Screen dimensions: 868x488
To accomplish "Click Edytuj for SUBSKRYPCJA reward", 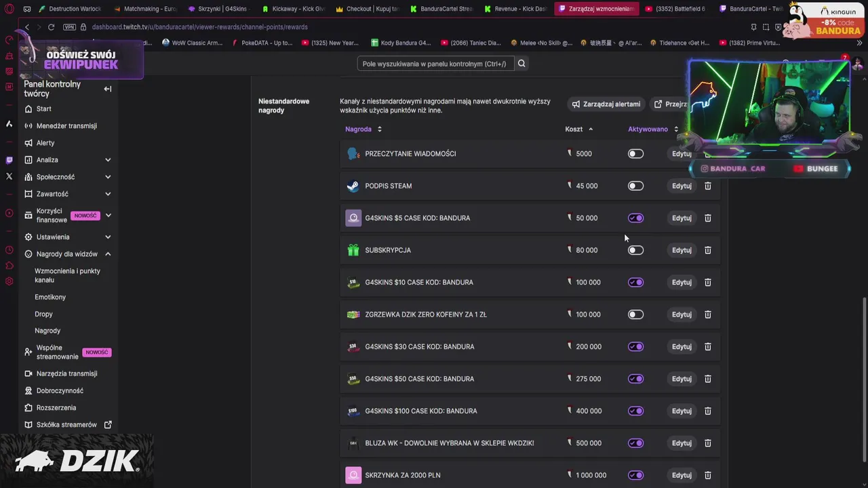I will [x=682, y=250].
